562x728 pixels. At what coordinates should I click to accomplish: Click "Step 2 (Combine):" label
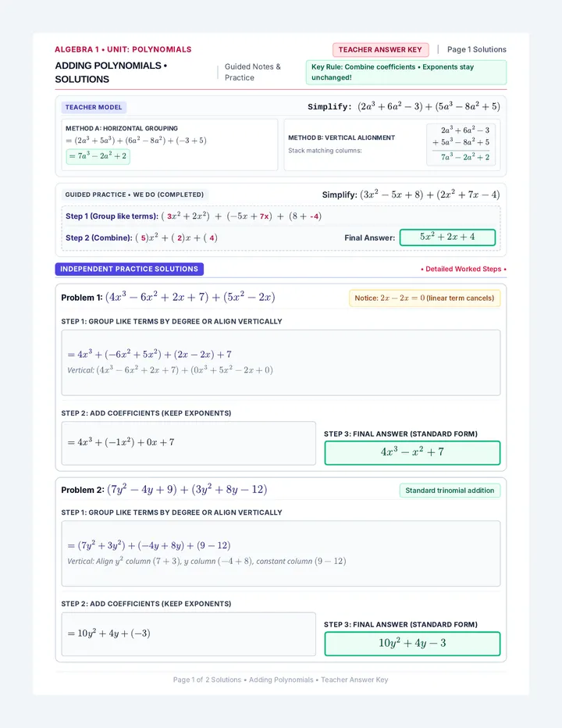pyautogui.click(x=99, y=237)
